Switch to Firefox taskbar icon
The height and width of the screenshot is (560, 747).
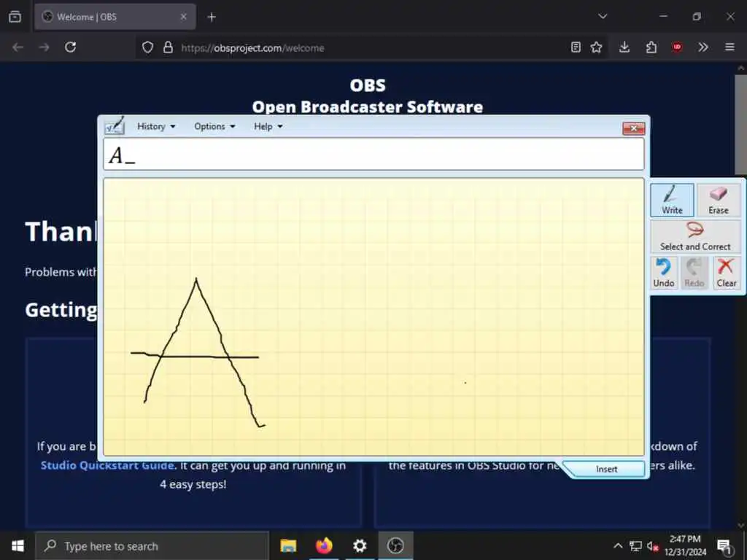point(324,545)
